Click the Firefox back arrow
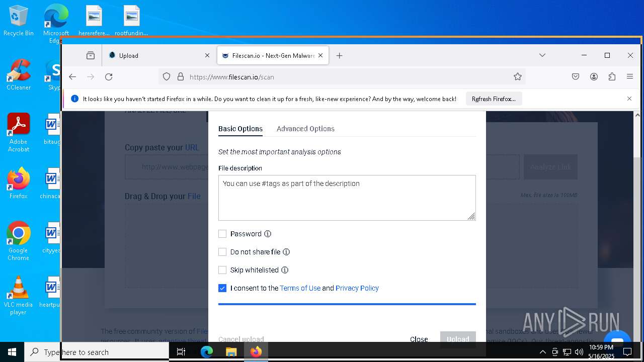The height and width of the screenshot is (362, 644). (72, 77)
